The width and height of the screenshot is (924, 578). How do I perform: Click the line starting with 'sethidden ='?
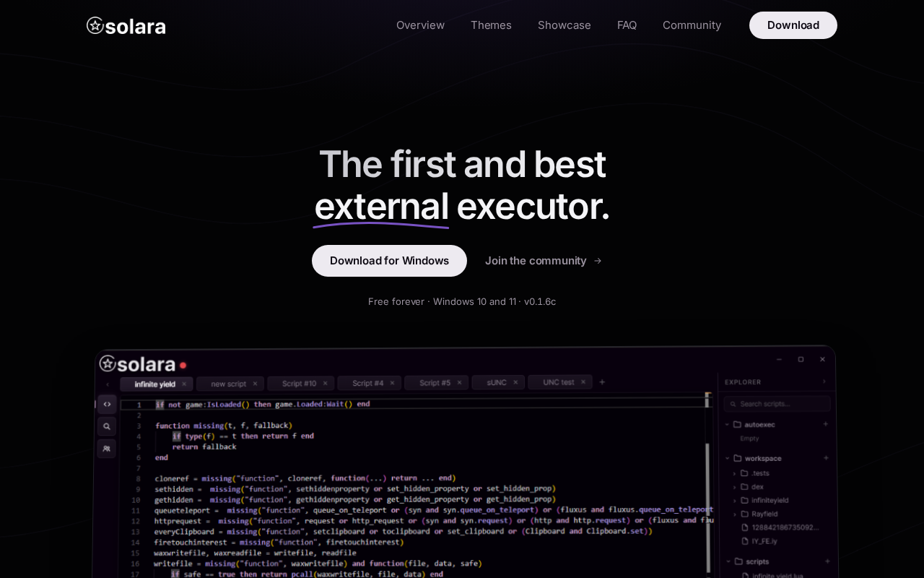click(355, 488)
